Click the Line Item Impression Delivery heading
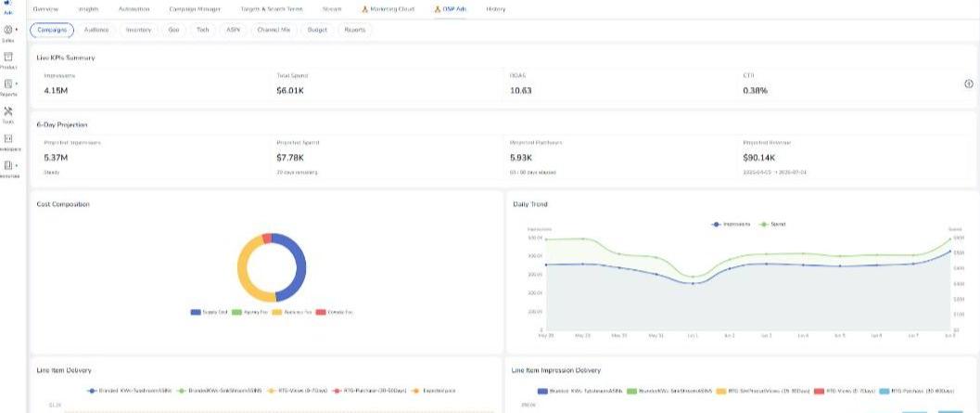The height and width of the screenshot is (413, 980). click(556, 370)
